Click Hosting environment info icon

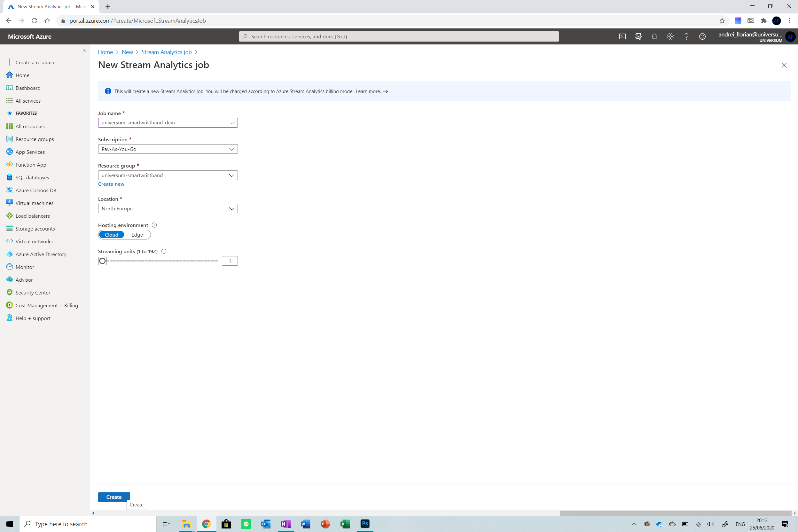coord(154,225)
